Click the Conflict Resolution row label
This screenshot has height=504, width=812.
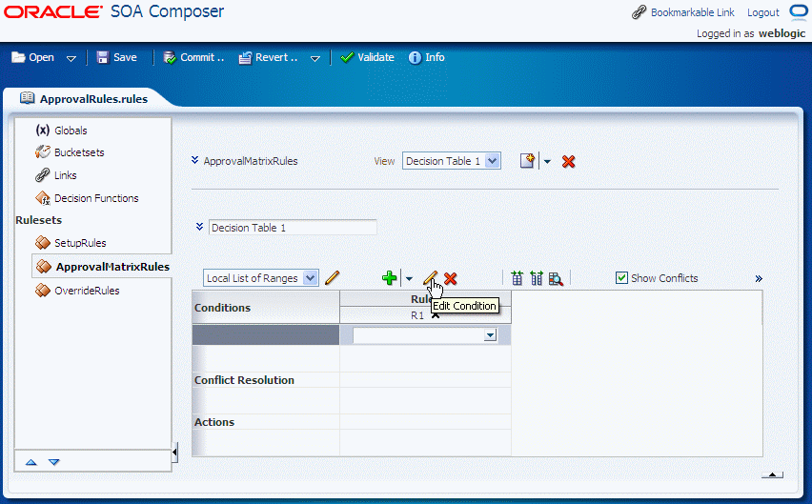(244, 380)
